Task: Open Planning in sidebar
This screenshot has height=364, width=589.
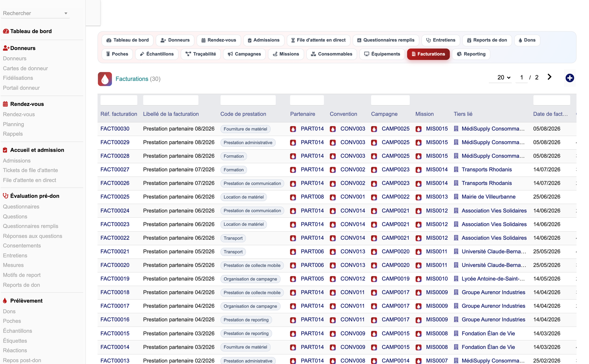Action: [x=13, y=124]
